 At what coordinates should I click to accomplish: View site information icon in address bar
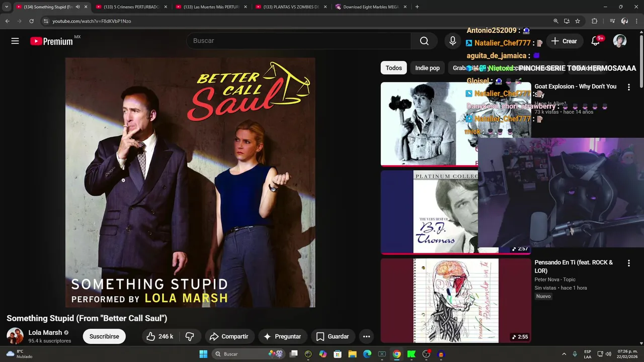[x=45, y=21]
